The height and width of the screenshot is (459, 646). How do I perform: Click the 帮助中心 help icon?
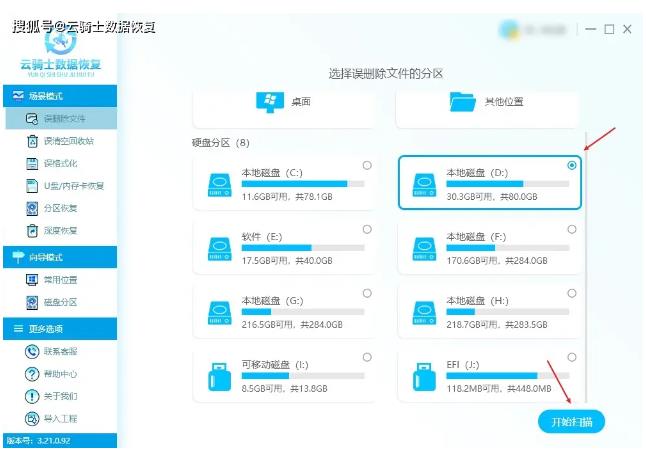coord(33,374)
